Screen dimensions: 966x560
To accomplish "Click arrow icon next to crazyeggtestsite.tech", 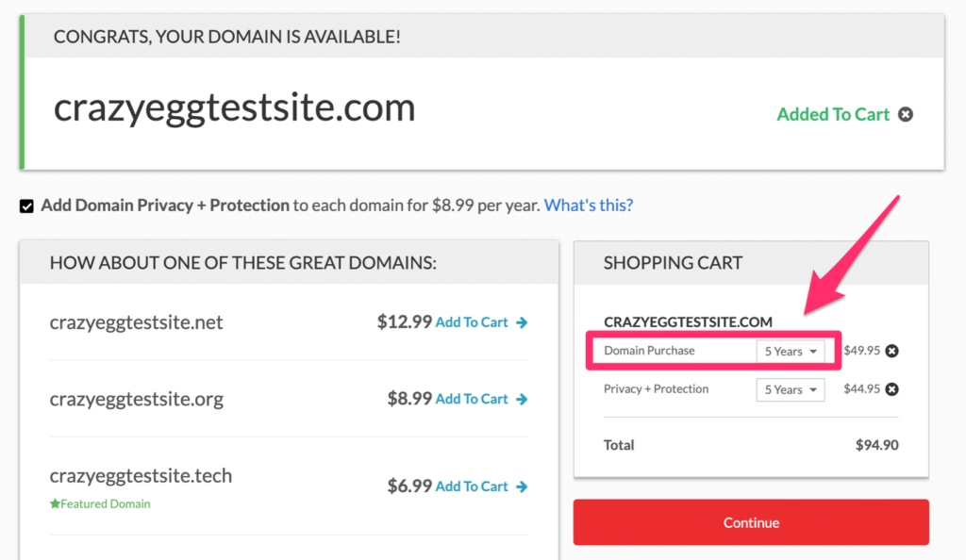I will click(x=522, y=486).
